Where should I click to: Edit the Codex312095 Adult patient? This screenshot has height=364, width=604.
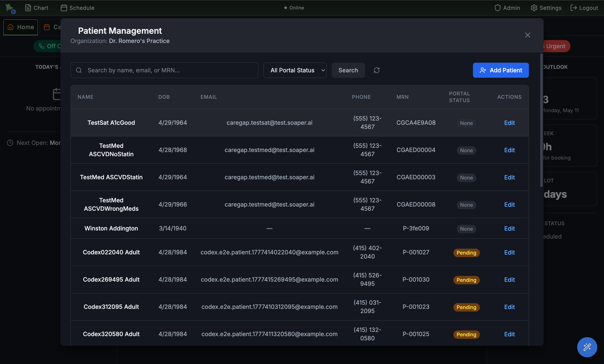[x=509, y=307]
